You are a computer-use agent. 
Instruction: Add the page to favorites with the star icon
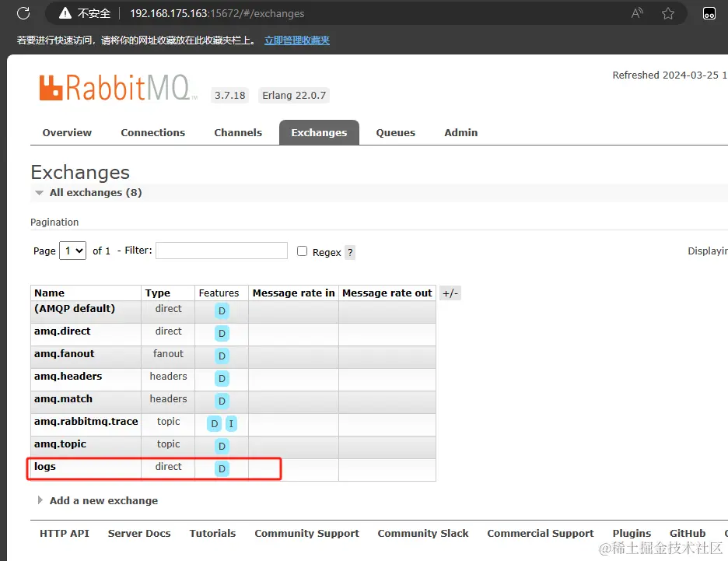(x=668, y=13)
